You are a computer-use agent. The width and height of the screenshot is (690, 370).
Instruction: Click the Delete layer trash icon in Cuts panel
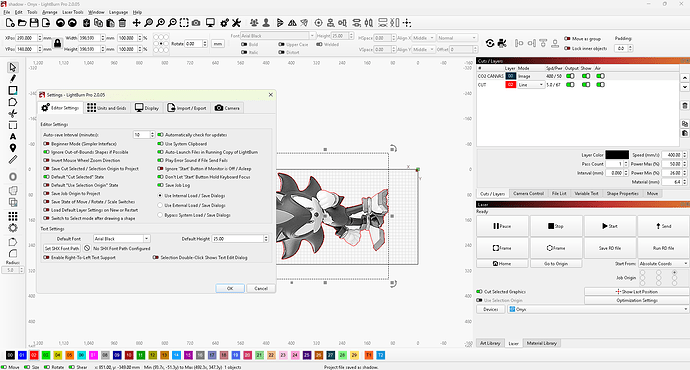coord(685,106)
